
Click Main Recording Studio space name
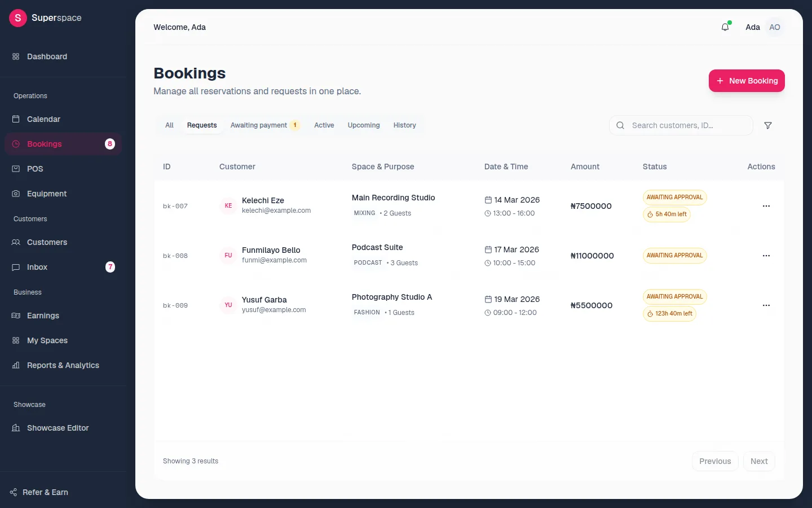394,198
